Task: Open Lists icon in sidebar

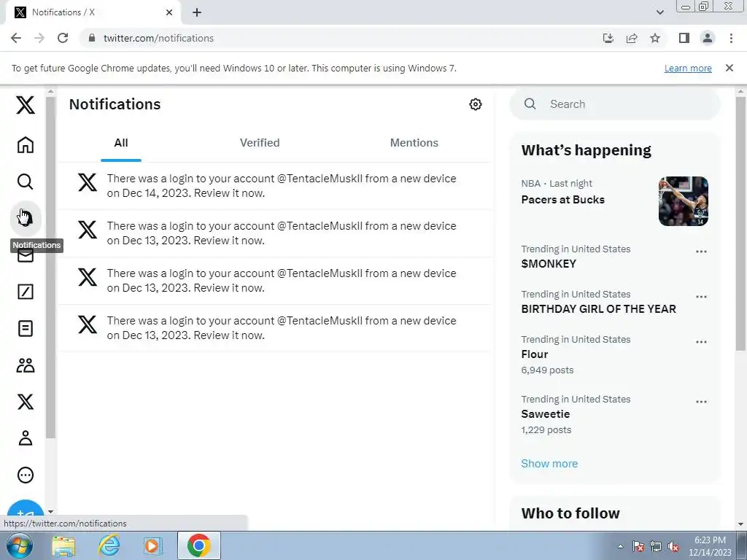Action: pyautogui.click(x=26, y=329)
